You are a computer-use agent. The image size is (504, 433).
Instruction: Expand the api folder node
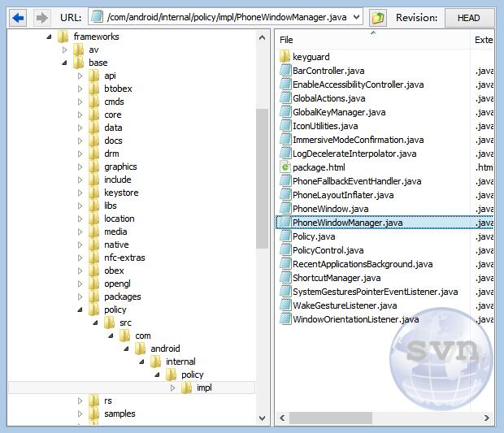point(80,76)
